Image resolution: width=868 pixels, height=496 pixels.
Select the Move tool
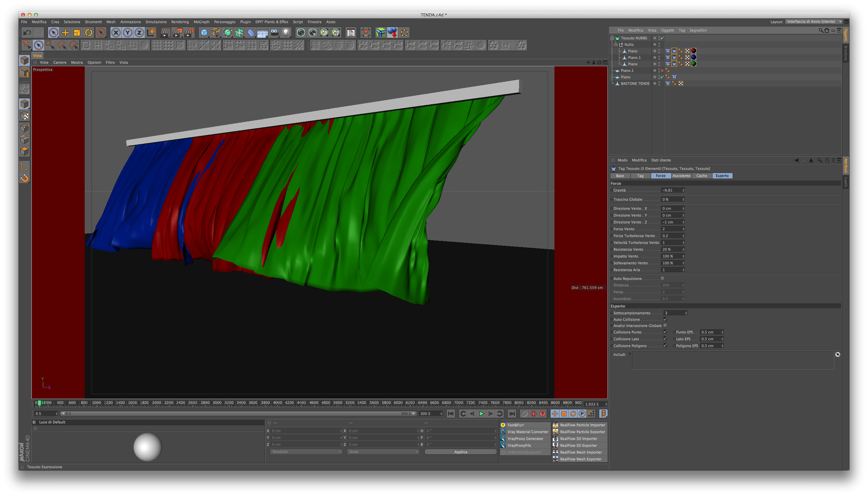tap(65, 33)
